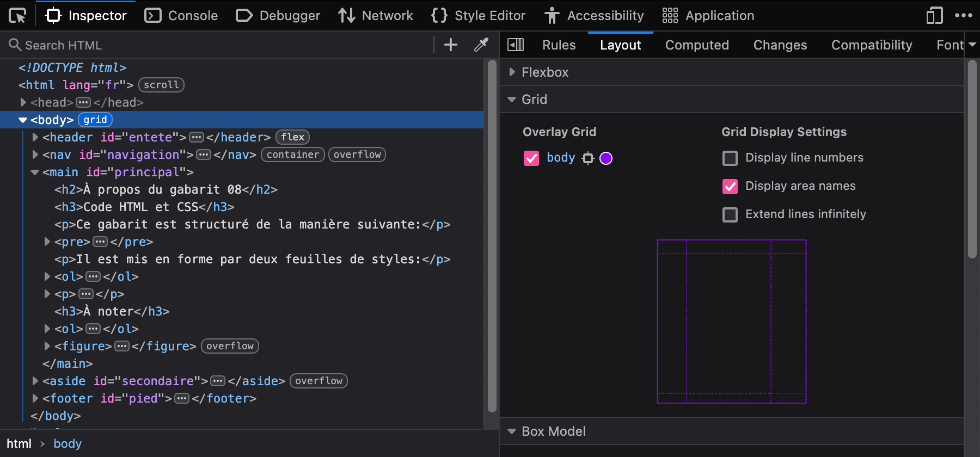Click the overflow badge on aside
The image size is (980, 457).
(x=319, y=381)
